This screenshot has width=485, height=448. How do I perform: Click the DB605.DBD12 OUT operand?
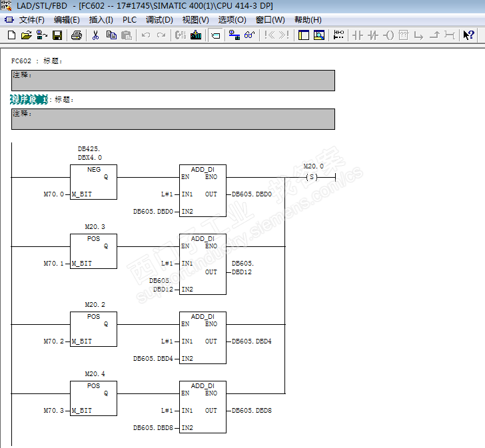(x=242, y=268)
